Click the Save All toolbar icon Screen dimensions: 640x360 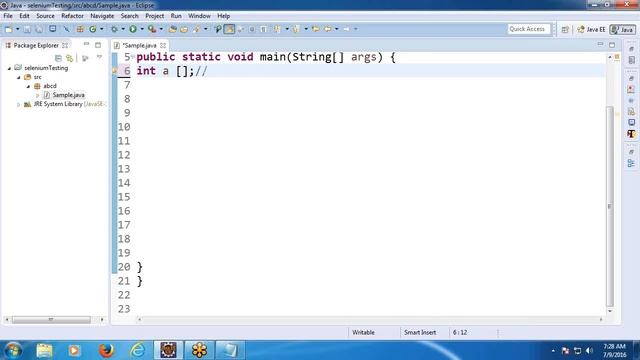pos(39,29)
